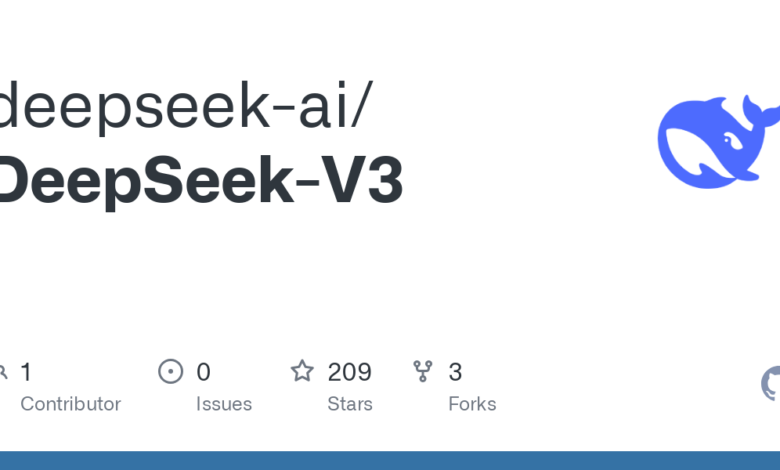780x470 pixels.
Task: Click the issues count 0
Action: click(203, 372)
